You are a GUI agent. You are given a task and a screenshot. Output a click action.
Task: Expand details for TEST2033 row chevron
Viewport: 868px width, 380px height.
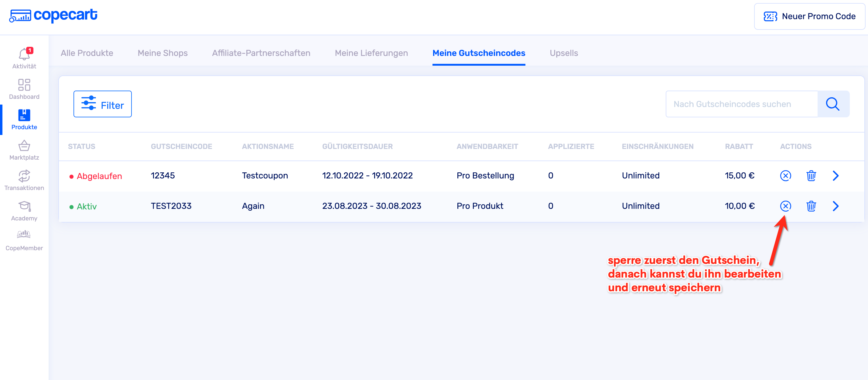point(835,206)
